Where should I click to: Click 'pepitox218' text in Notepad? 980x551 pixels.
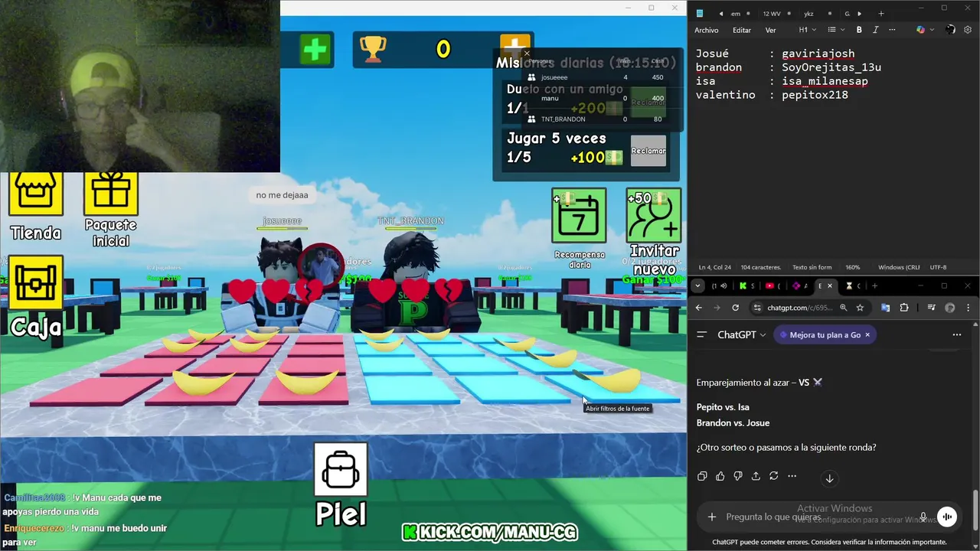tap(815, 95)
